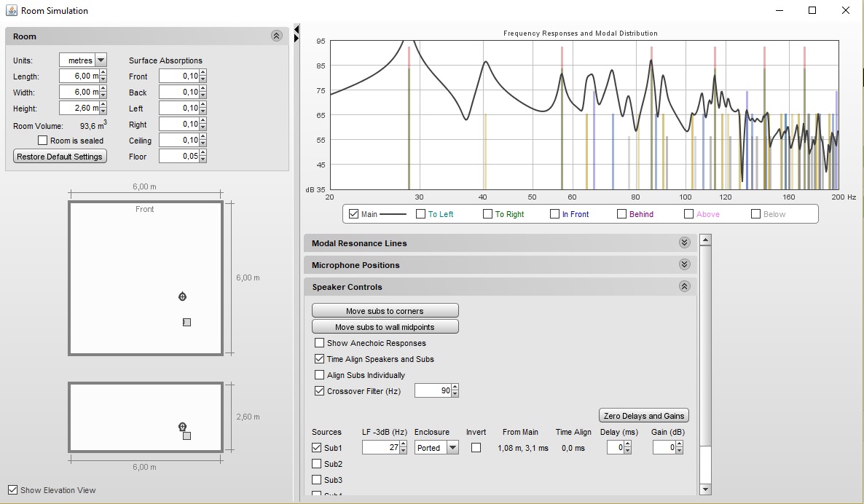
Task: Click the Ceiling absorption field
Action: 179,140
